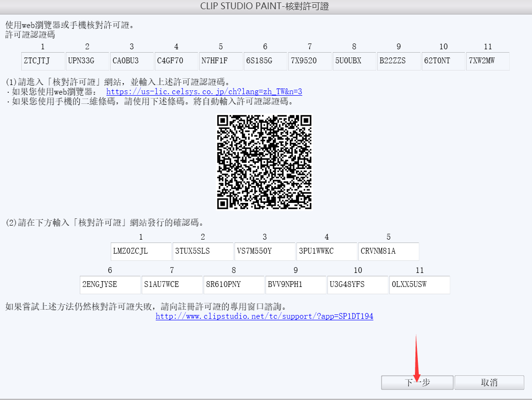The image size is (532, 400).
Task: Click confirmation code field 8 with 8R610PNY
Action: coord(234,285)
